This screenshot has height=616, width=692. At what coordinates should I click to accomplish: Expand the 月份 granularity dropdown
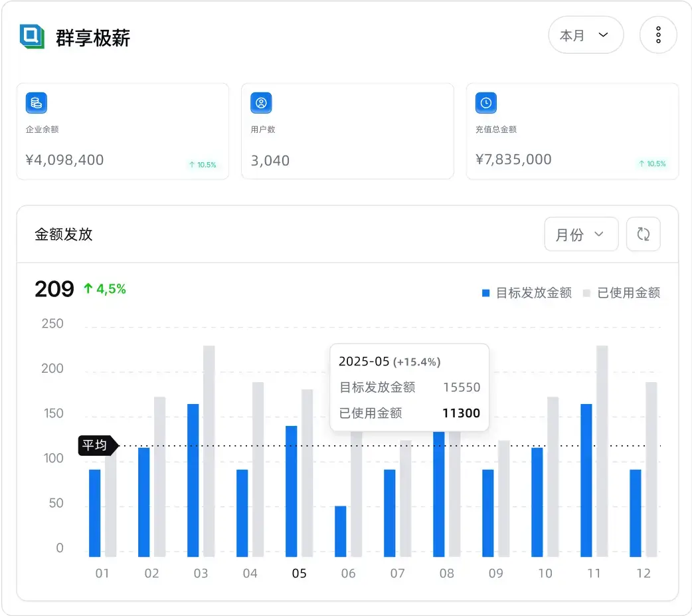580,235
